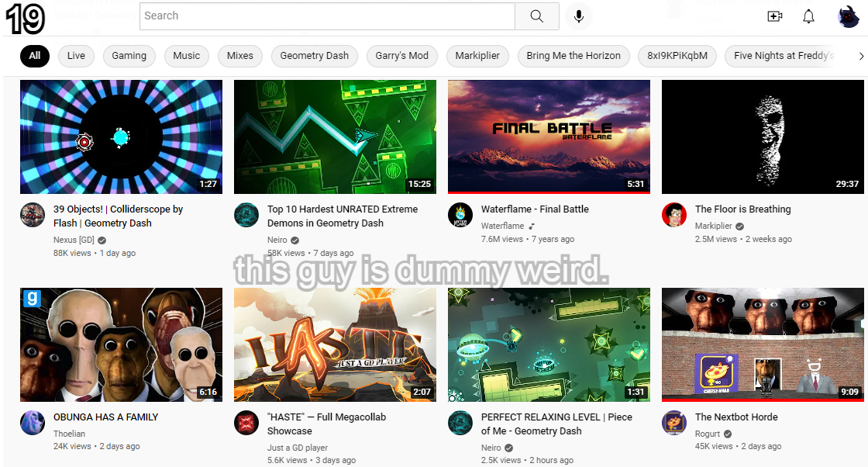Open Rogurt channel avatar icon
The height and width of the screenshot is (467, 868).
(674, 423)
